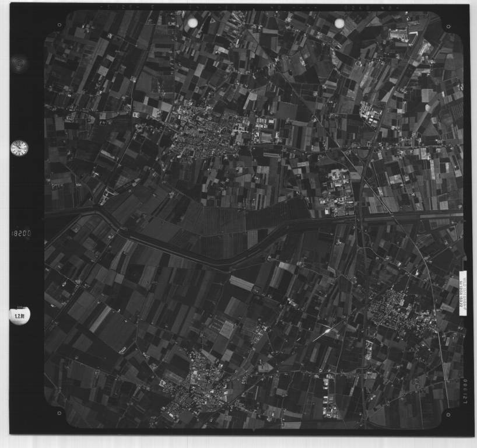Viewport: 477px width, 448px height.
Task: Select the top-right corner fiducial mark
Action: (x=448, y=26)
